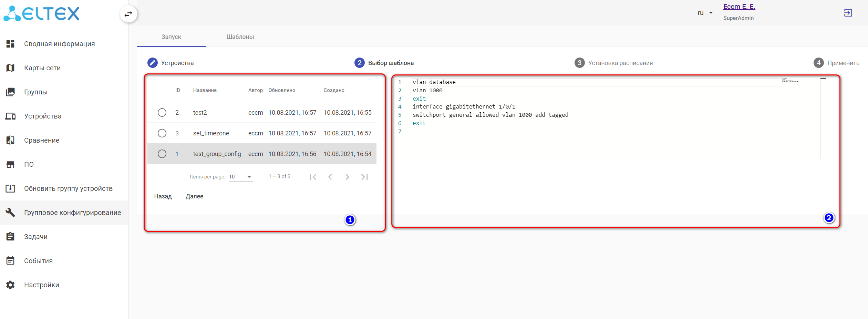The height and width of the screenshot is (319, 868).
Task: Click the logout icon in header
Action: 848,13
